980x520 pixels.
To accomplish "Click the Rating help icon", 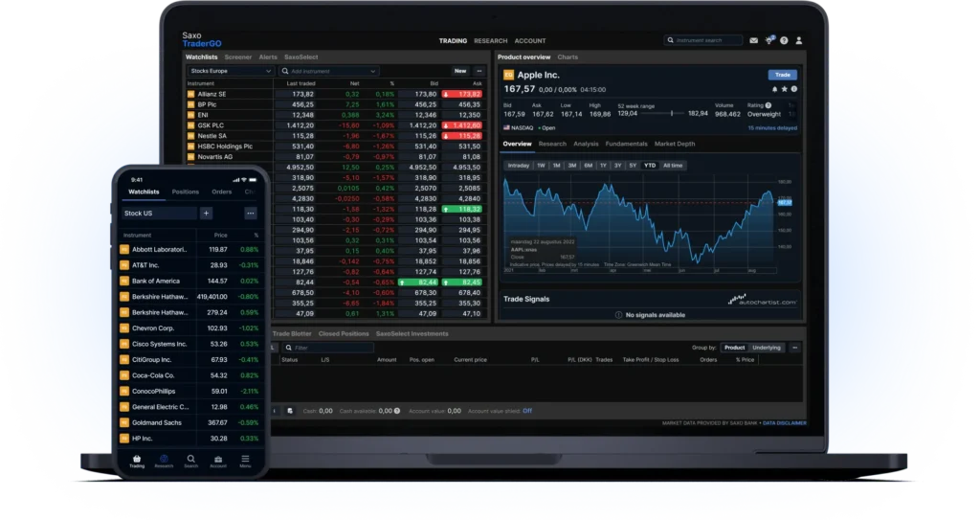I will [x=768, y=105].
